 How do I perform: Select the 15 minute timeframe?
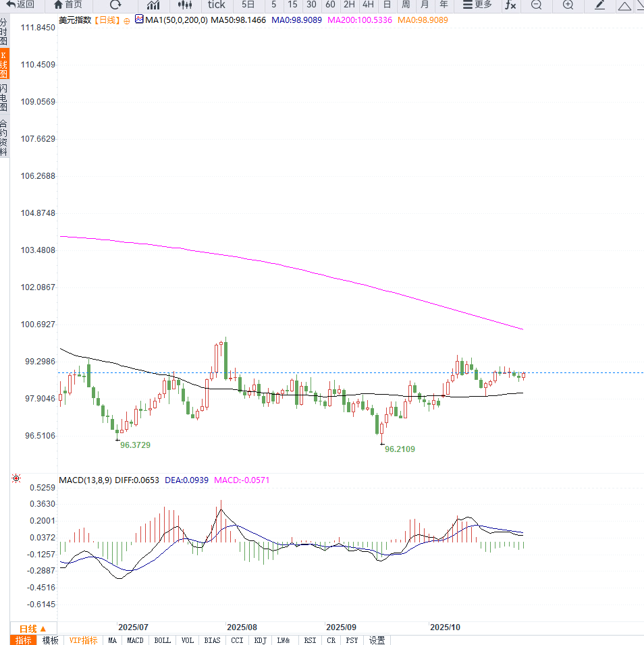(292, 5)
